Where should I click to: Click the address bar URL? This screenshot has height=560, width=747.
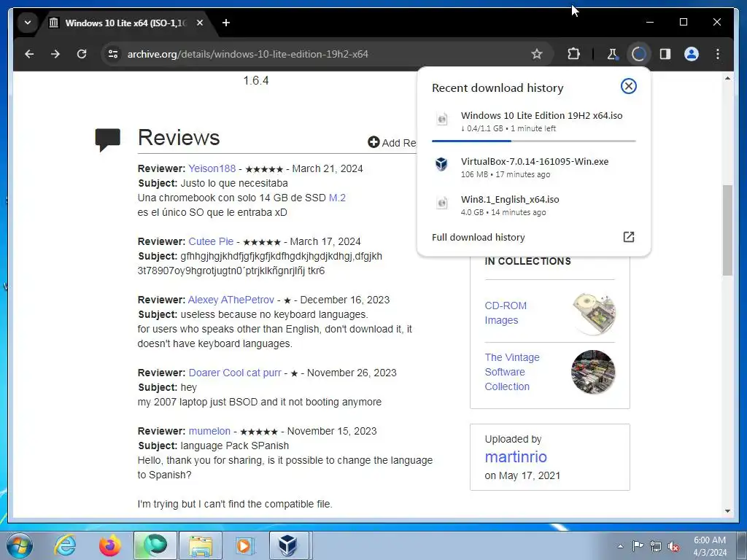click(x=248, y=54)
